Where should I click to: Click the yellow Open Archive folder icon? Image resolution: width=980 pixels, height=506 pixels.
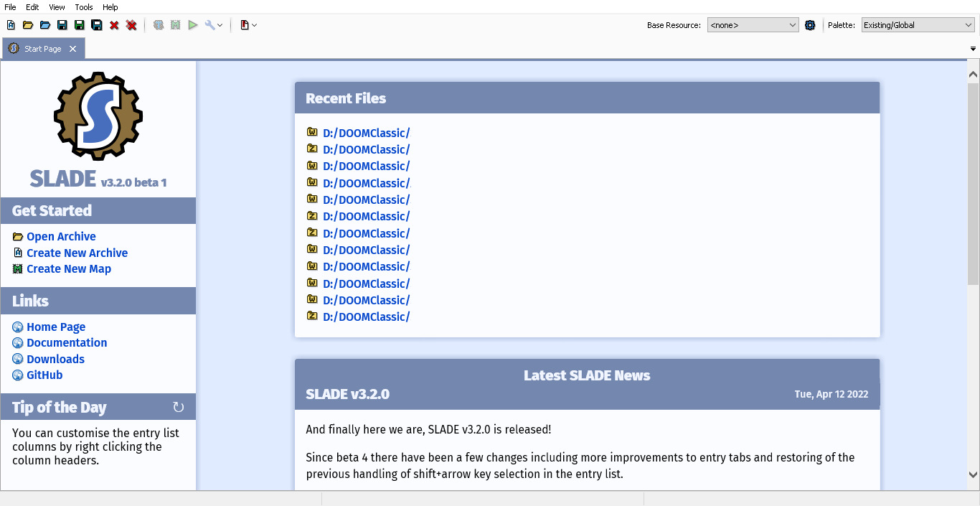(28, 25)
